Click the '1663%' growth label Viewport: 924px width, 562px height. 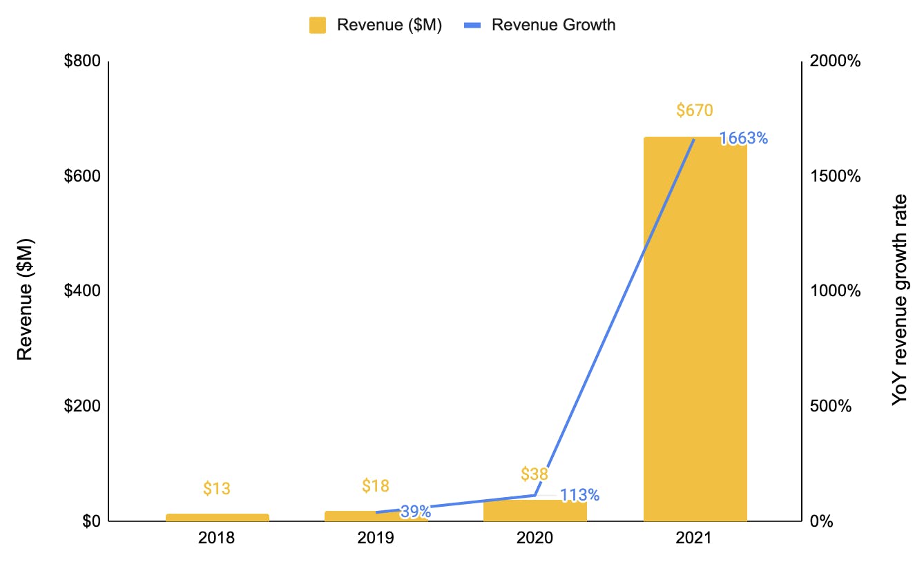pyautogui.click(x=744, y=138)
